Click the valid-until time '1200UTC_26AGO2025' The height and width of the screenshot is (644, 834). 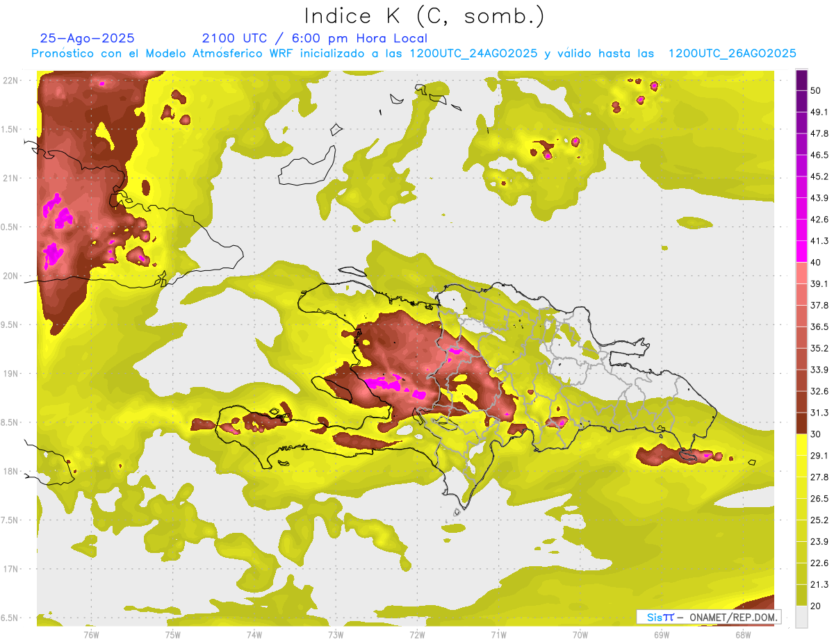pyautogui.click(x=732, y=53)
